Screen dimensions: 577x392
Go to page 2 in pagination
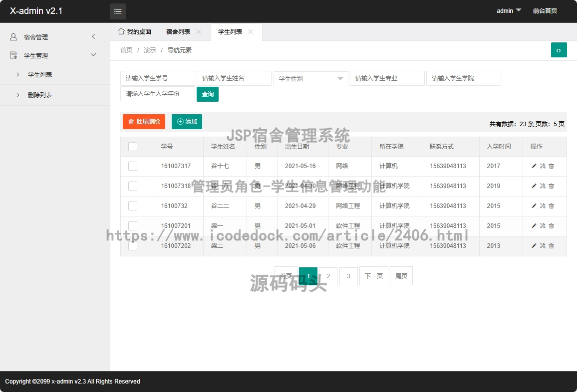pos(328,276)
